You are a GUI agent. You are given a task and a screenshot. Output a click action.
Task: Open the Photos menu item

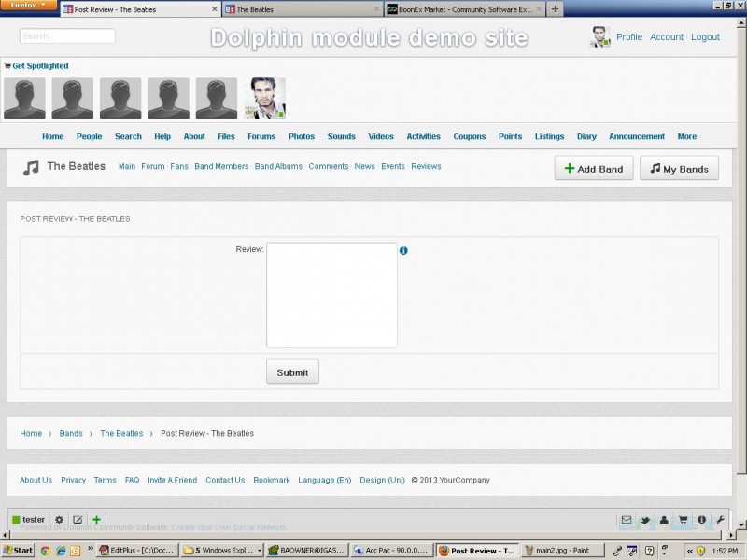(x=302, y=136)
